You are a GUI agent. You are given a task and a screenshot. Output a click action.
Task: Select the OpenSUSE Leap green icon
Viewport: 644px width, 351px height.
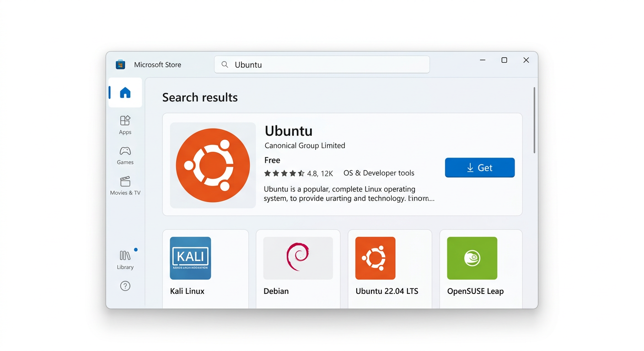click(x=472, y=258)
